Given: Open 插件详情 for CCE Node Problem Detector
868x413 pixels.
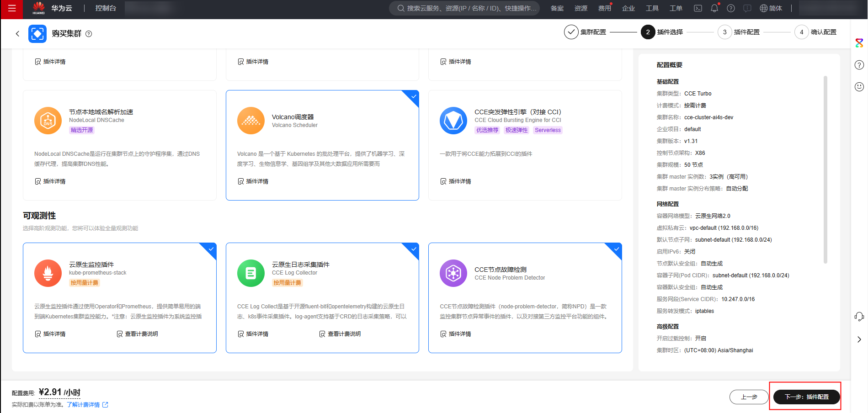Looking at the screenshot, I should tap(456, 334).
